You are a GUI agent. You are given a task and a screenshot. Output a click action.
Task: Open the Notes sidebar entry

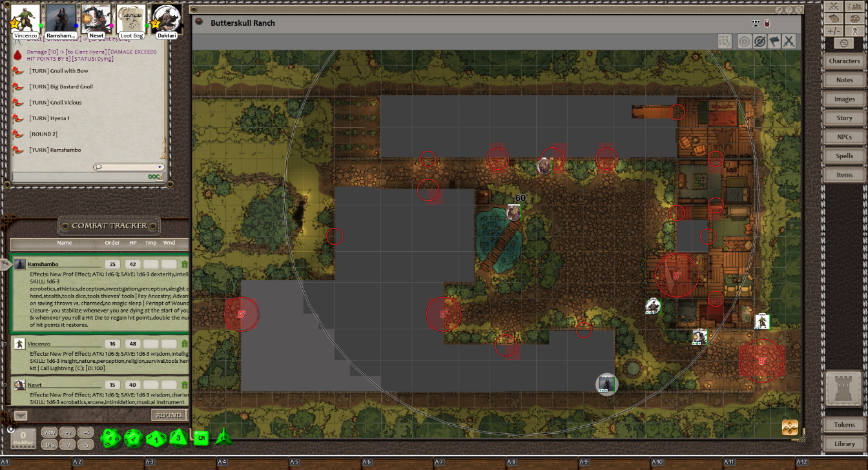pos(845,80)
